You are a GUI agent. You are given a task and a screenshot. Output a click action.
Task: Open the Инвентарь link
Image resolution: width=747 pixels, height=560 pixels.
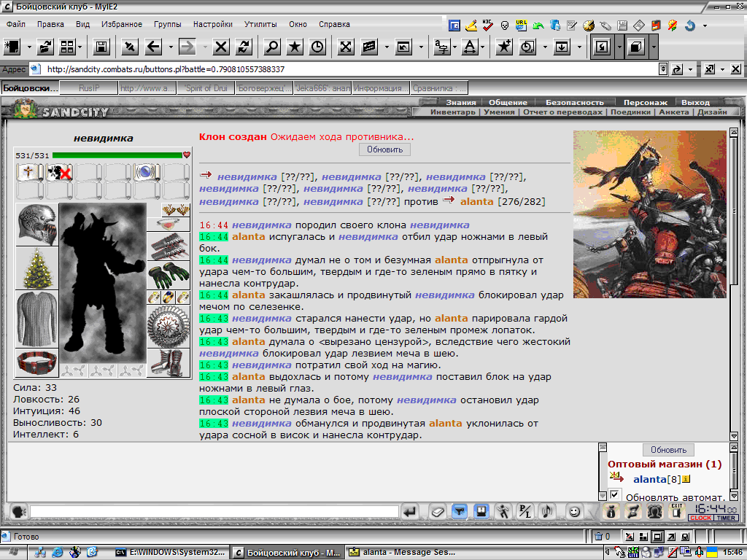[452, 112]
